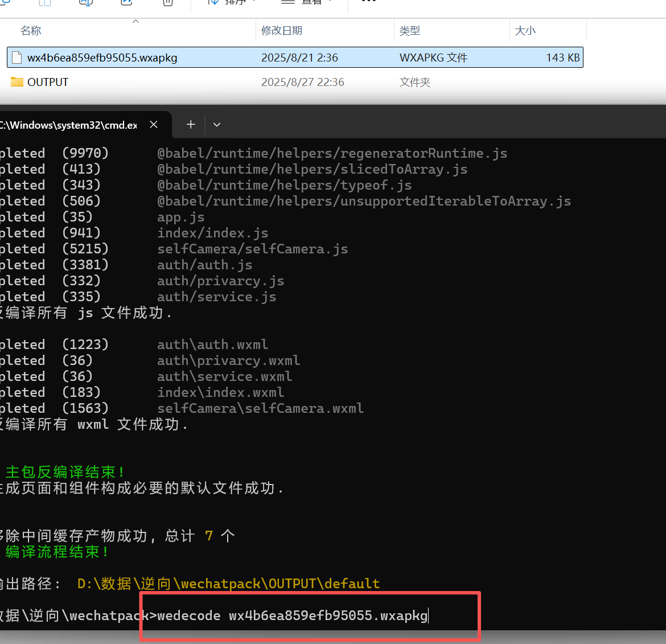This screenshot has height=644, width=666.
Task: Toggle the sort direction arrow above 名称
Action: pyautogui.click(x=135, y=21)
